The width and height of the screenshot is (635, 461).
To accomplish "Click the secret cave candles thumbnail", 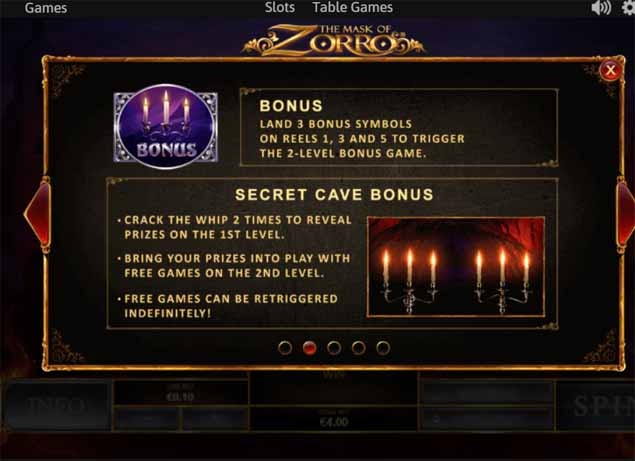I will (x=456, y=267).
